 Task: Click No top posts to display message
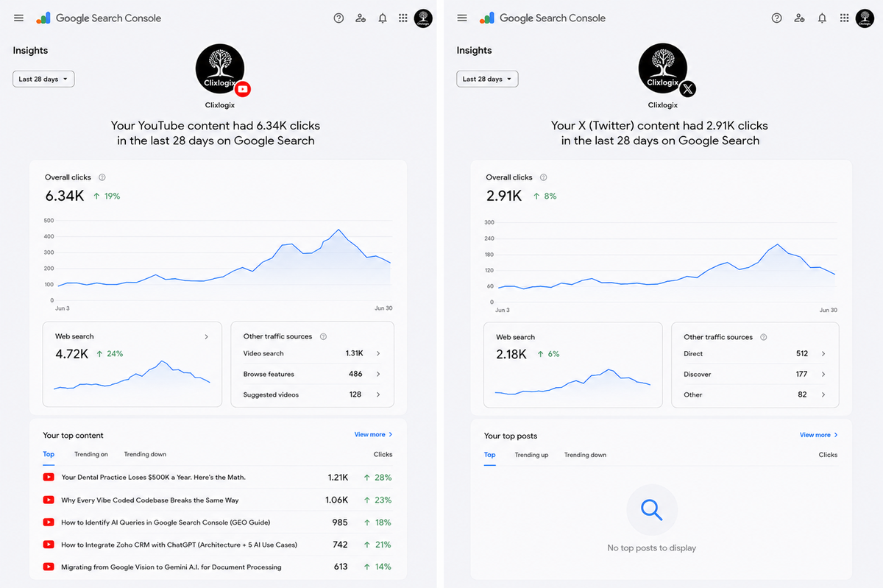pyautogui.click(x=651, y=548)
